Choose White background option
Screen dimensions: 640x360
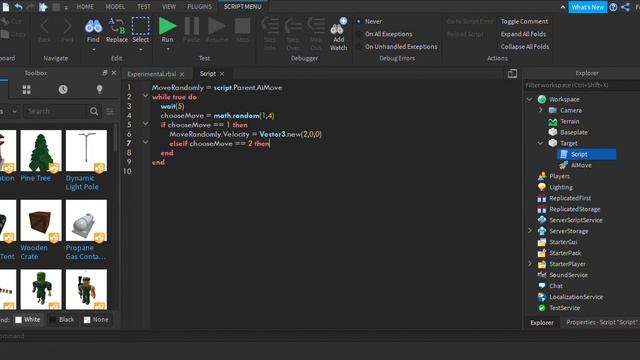tap(28, 320)
